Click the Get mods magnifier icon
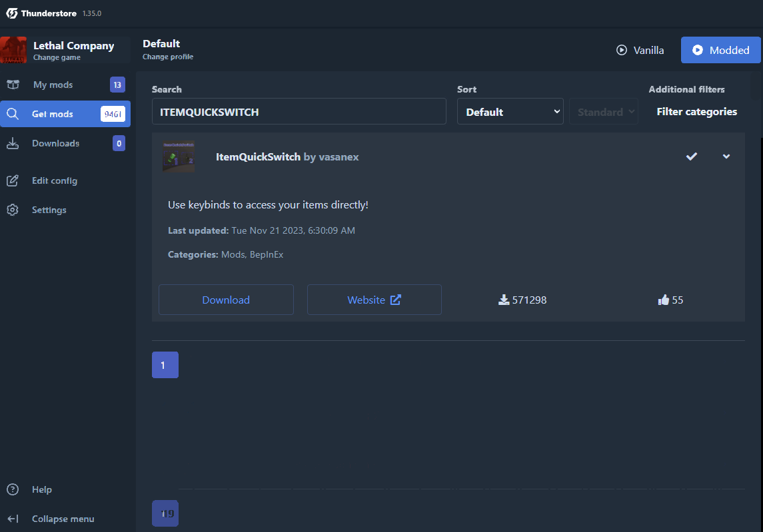Image resolution: width=763 pixels, height=532 pixels. pos(13,114)
